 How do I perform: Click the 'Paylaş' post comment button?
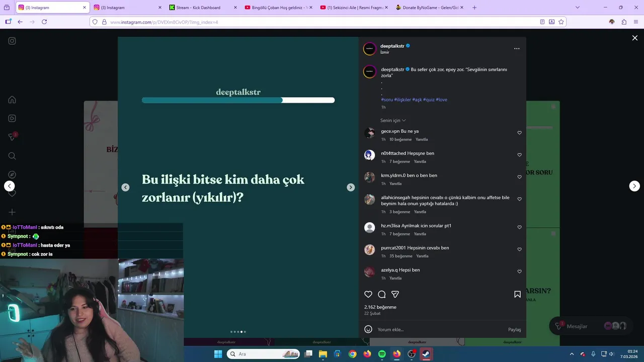(514, 330)
